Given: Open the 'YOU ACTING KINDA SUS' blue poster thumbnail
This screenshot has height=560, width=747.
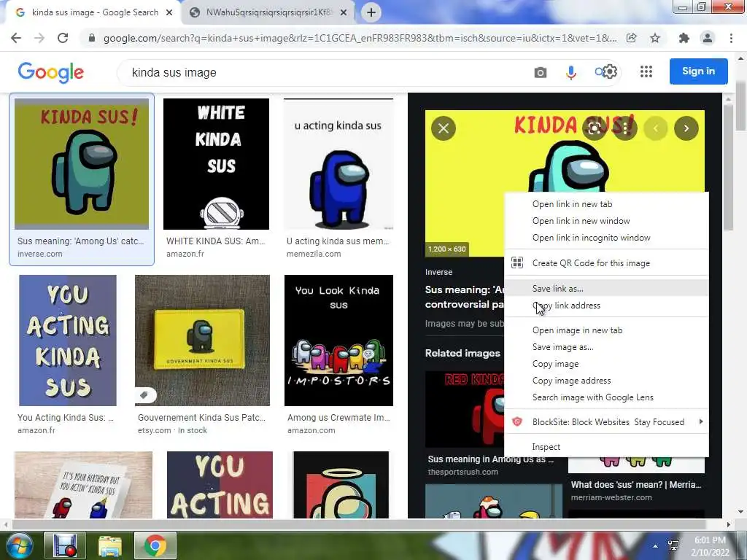Looking at the screenshot, I should click(68, 341).
